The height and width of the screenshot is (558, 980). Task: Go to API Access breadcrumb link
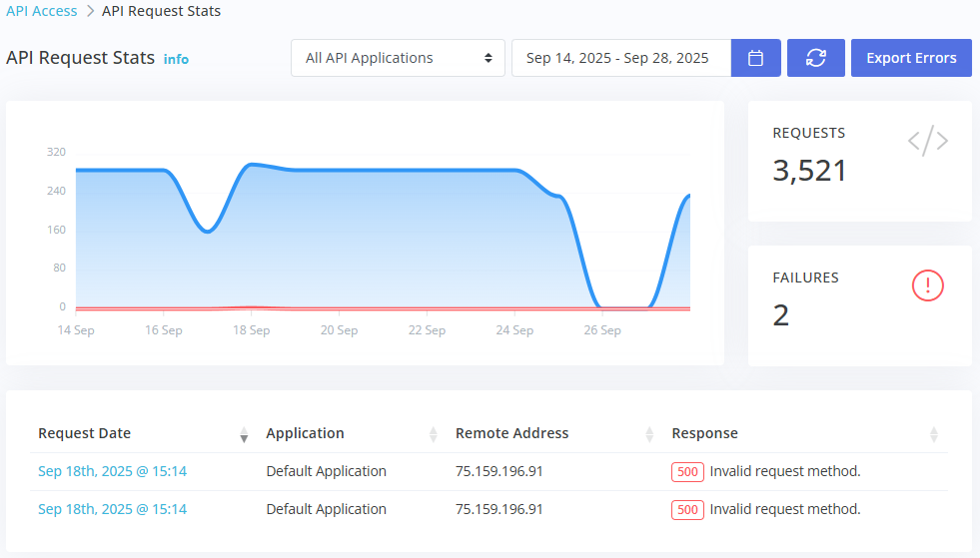click(41, 12)
